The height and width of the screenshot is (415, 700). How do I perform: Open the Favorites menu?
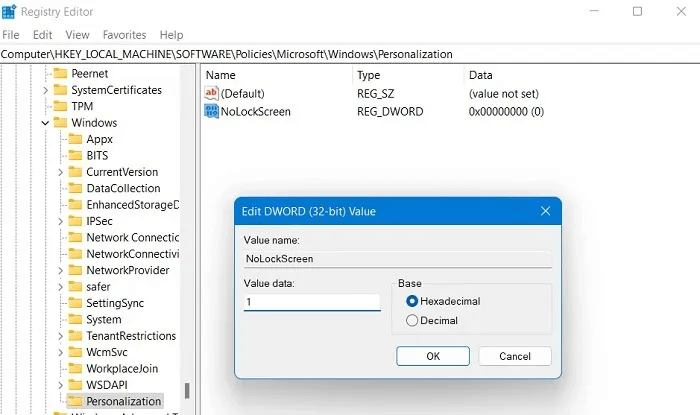[x=125, y=35]
